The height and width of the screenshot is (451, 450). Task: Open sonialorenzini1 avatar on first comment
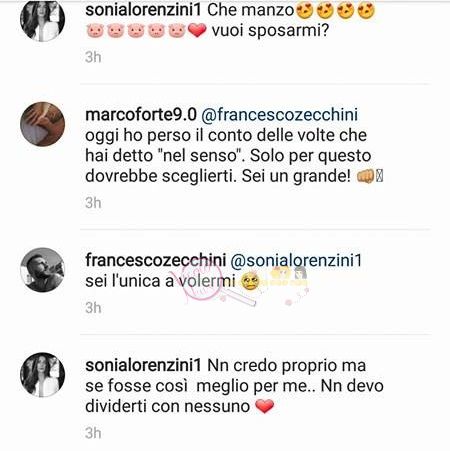(43, 20)
